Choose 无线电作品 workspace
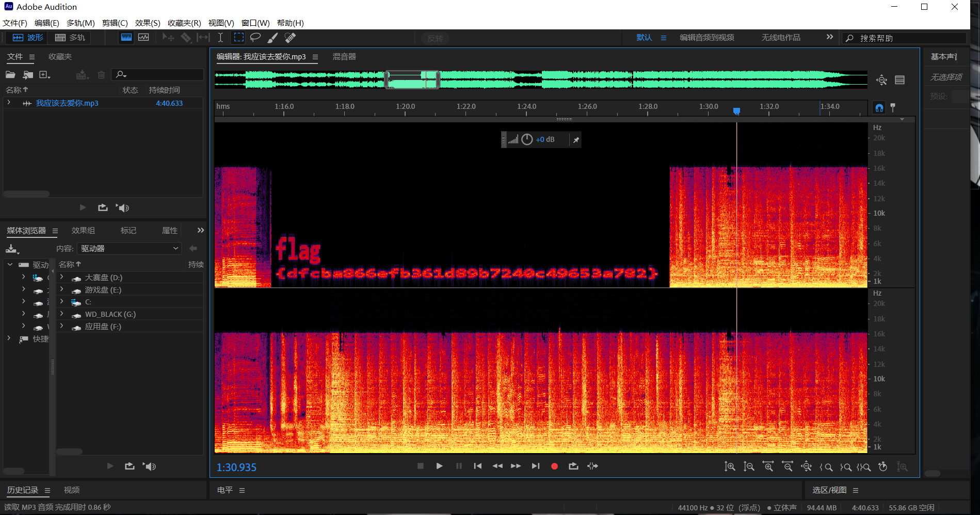 tap(781, 38)
